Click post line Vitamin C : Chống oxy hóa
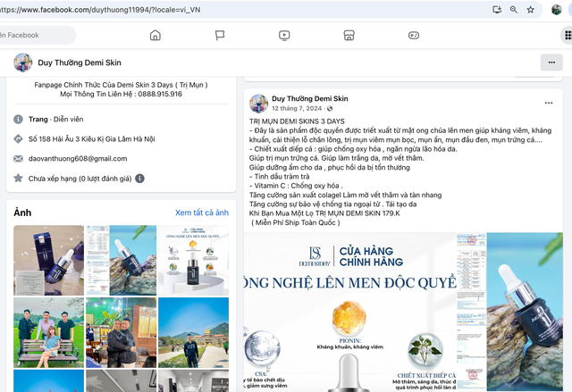Viewport: 572px width, 392px height. click(x=296, y=186)
